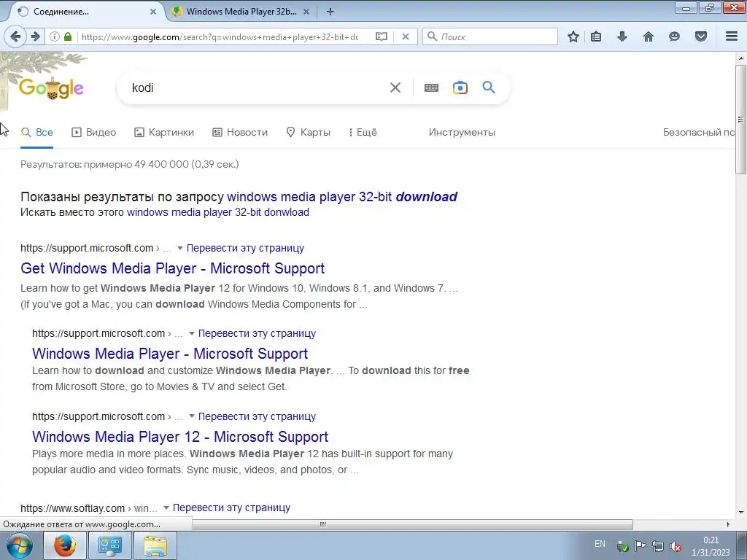Viewport: 747px width, 560px height.
Task: Search by image camera icon
Action: pos(460,87)
